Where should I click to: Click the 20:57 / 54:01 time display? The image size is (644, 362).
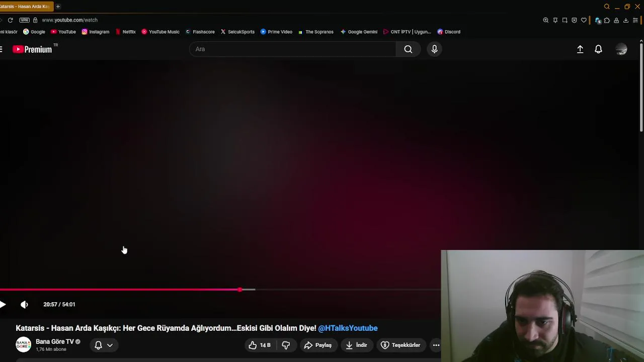tap(59, 304)
